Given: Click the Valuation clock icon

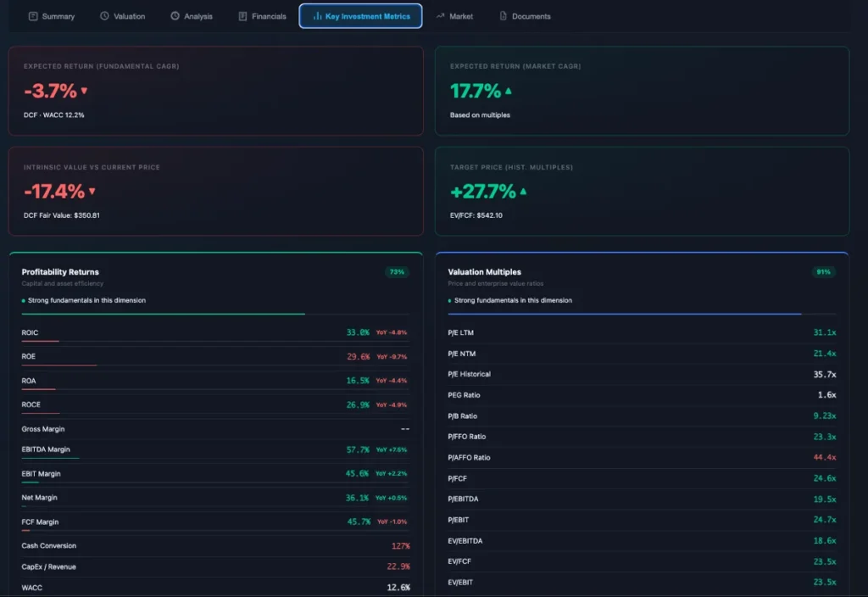Looking at the screenshot, I should tap(104, 16).
